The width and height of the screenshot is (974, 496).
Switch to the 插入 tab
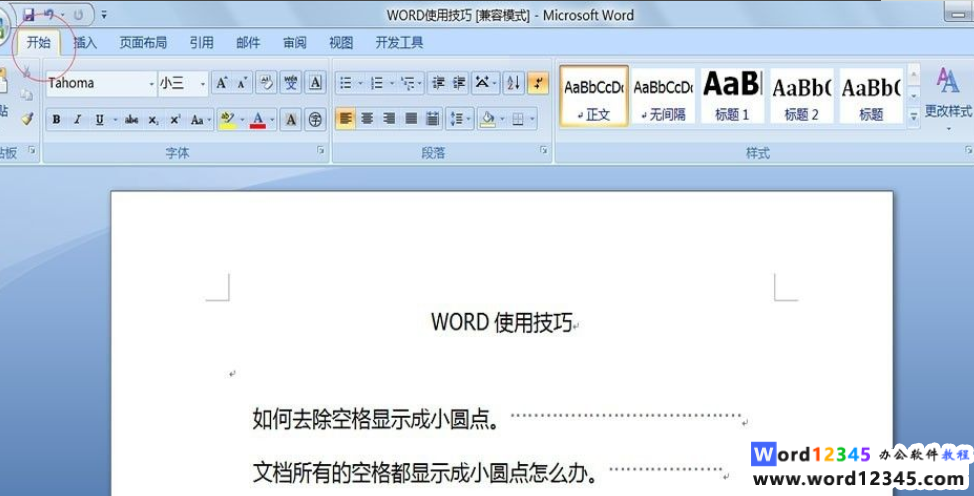pyautogui.click(x=85, y=42)
